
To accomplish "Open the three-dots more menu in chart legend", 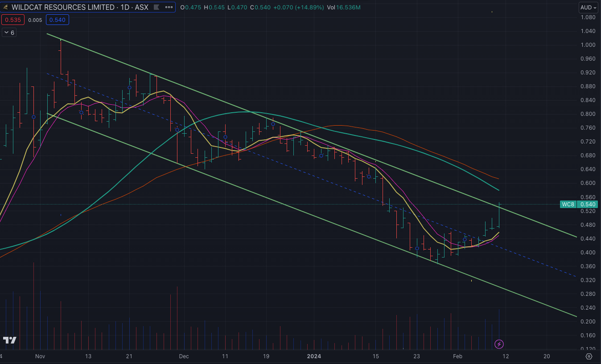I will click(x=169, y=8).
